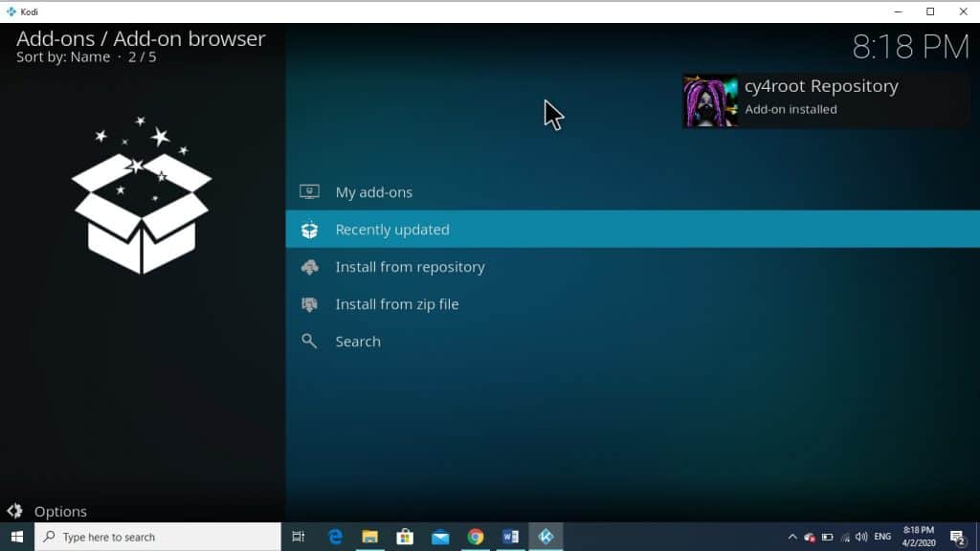This screenshot has width=980, height=551.
Task: Open Install from repository
Action: [x=633, y=267]
